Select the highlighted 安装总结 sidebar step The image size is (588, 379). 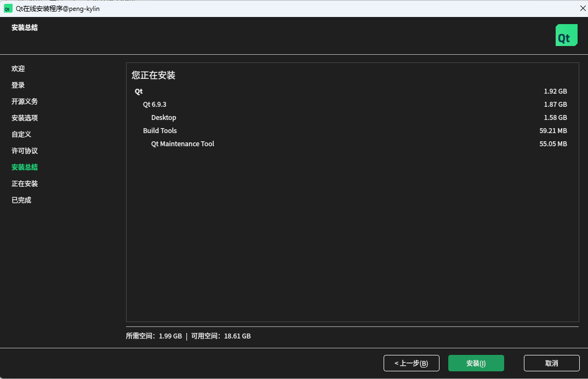[x=24, y=167]
